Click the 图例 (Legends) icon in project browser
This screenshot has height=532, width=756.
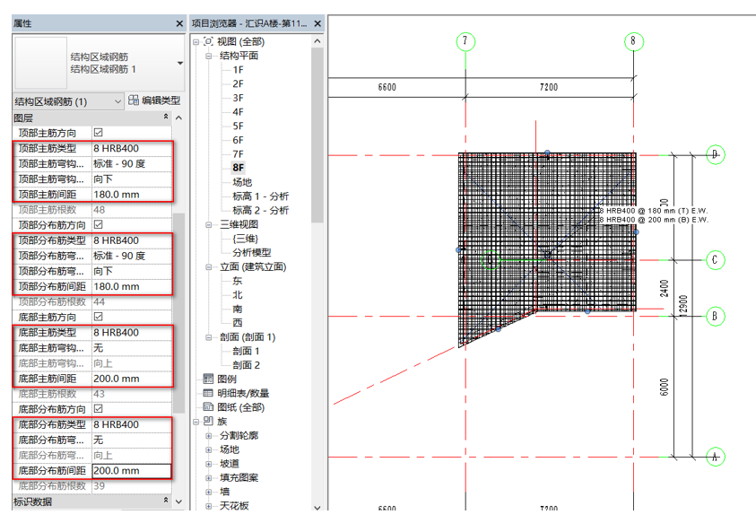click(209, 379)
